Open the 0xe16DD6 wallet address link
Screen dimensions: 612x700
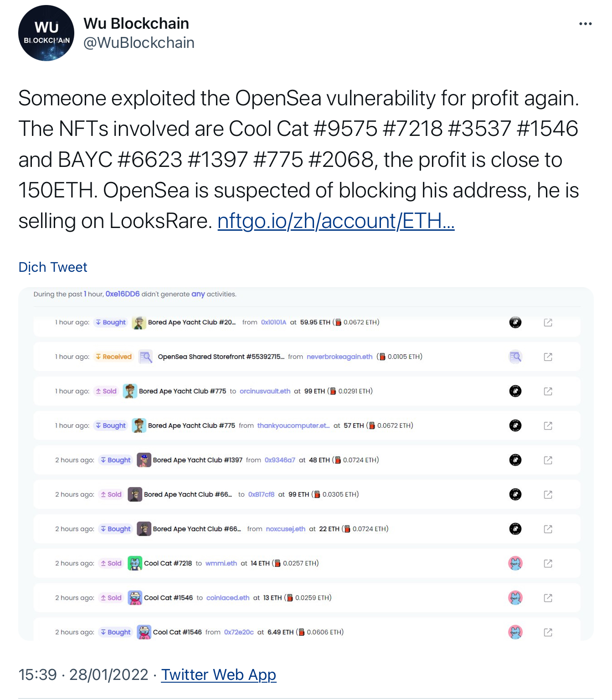123,294
